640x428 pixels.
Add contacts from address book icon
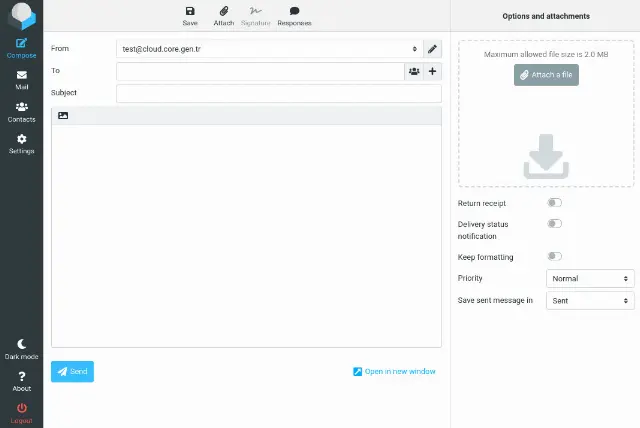coord(414,71)
